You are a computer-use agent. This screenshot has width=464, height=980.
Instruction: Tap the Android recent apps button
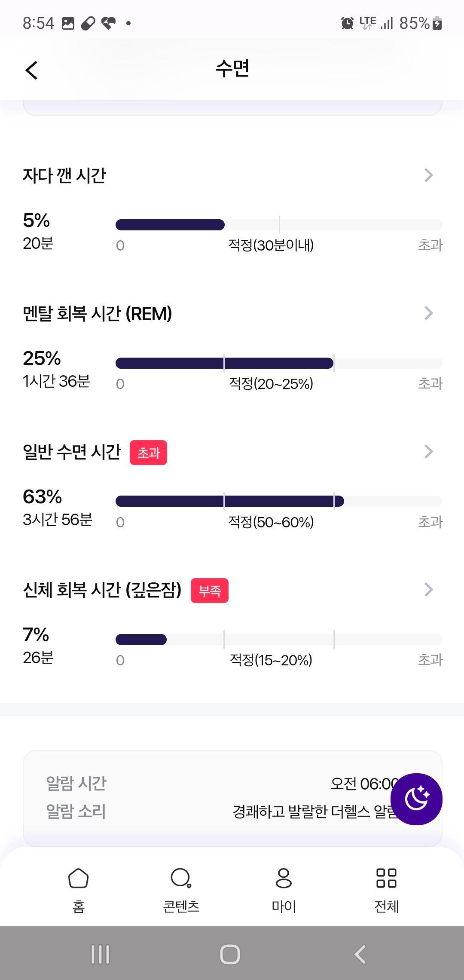101,954
